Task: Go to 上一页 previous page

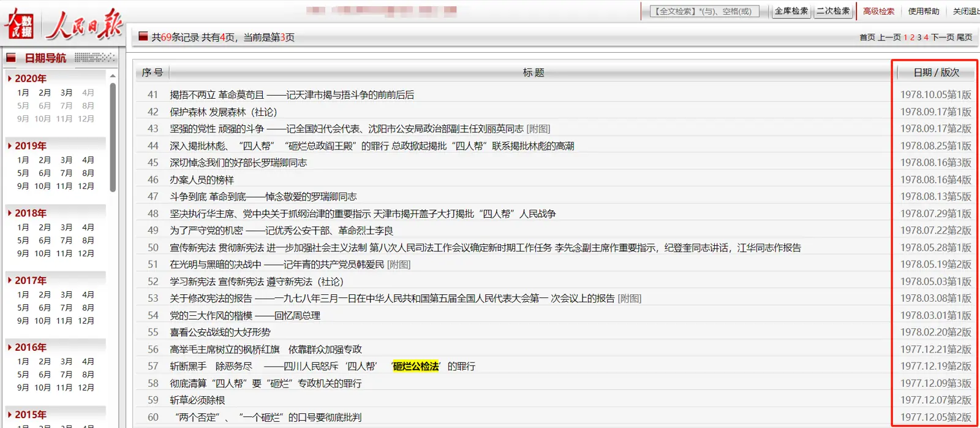Action: click(889, 37)
